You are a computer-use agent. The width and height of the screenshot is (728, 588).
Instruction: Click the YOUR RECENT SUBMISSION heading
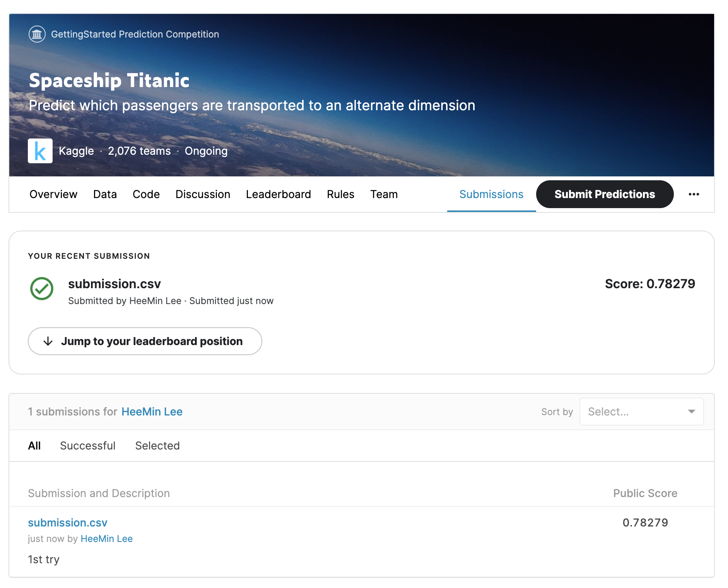tap(89, 256)
